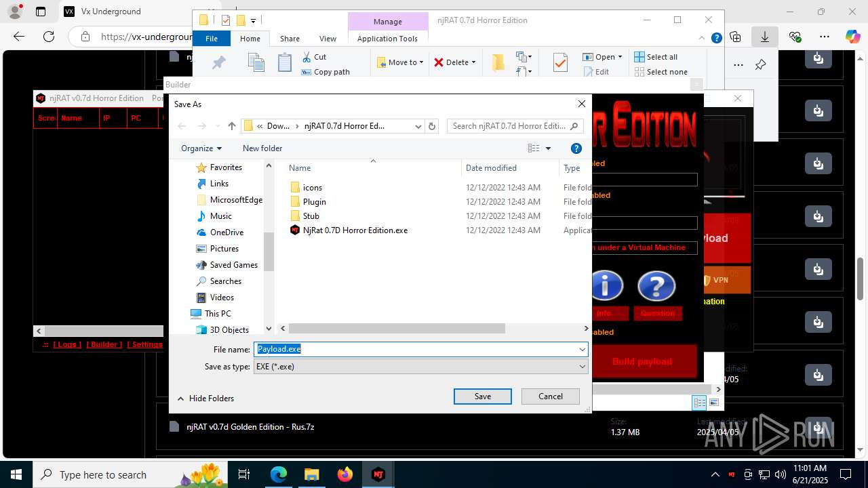868x488 pixels.
Task: Sort by the Date modified column
Action: 491,168
